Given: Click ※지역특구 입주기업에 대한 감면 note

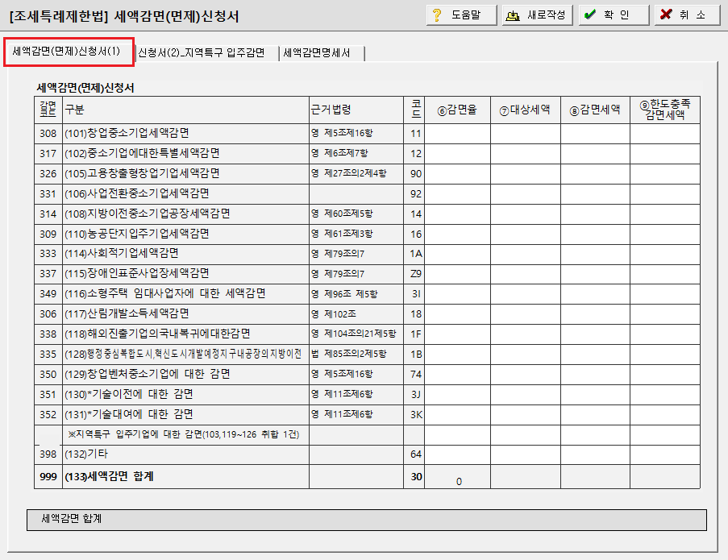Looking at the screenshot, I should click(x=183, y=435).
